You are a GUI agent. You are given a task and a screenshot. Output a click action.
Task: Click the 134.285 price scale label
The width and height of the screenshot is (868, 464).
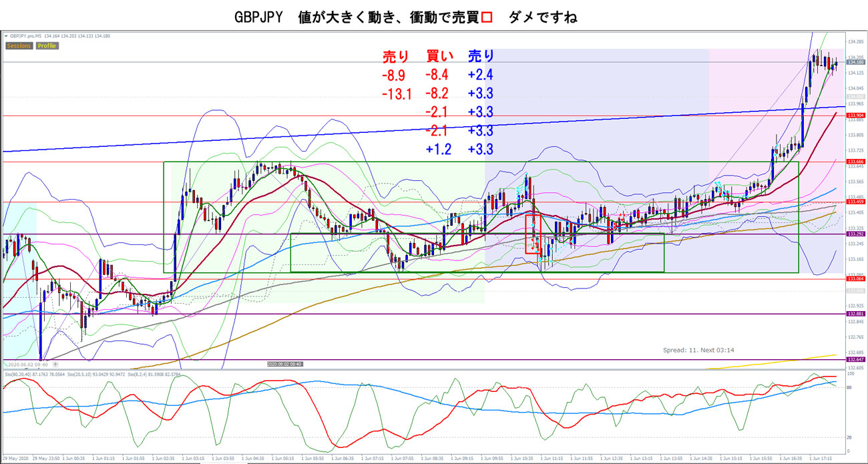pyautogui.click(x=855, y=41)
